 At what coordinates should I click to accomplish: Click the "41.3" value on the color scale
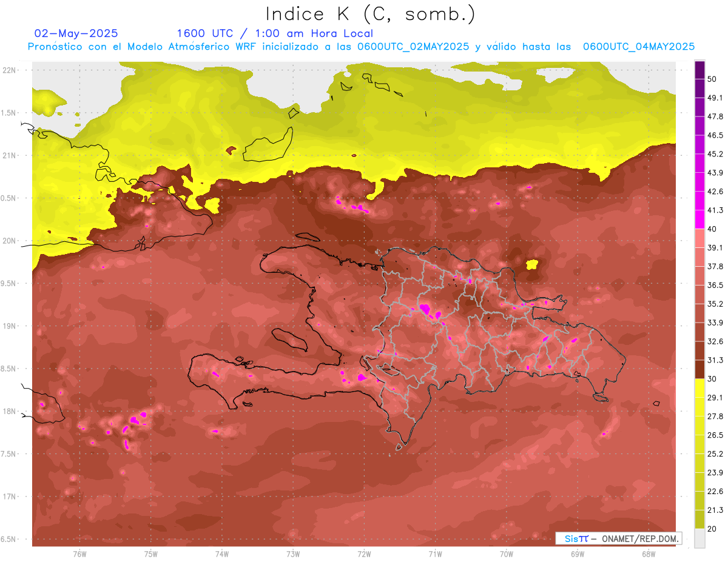pos(716,210)
